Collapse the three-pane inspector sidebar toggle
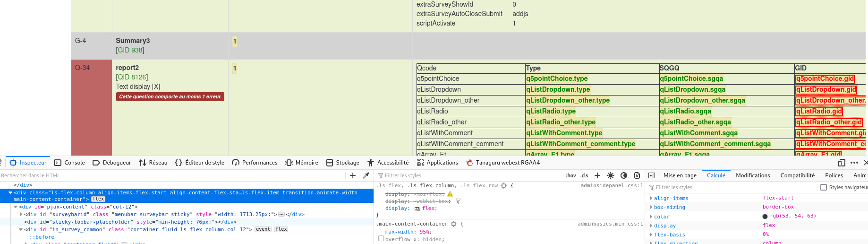Screen dimensions: 868x244 click(x=652, y=175)
